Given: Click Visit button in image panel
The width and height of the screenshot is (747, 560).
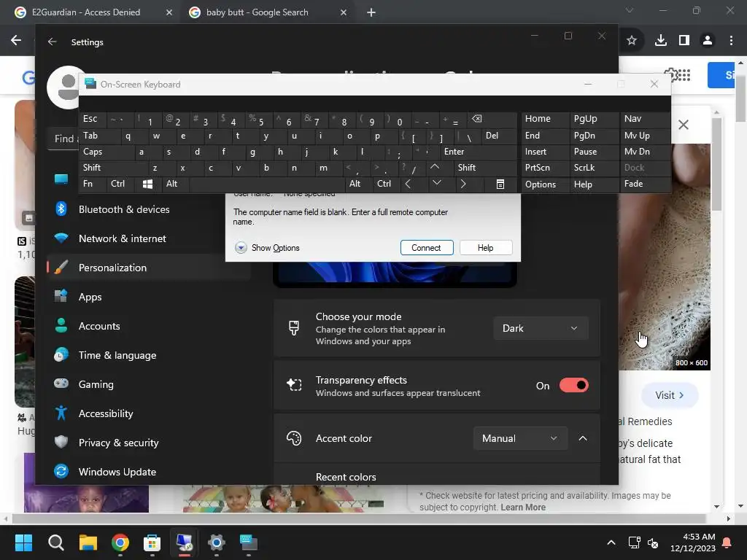Looking at the screenshot, I should pyautogui.click(x=670, y=395).
